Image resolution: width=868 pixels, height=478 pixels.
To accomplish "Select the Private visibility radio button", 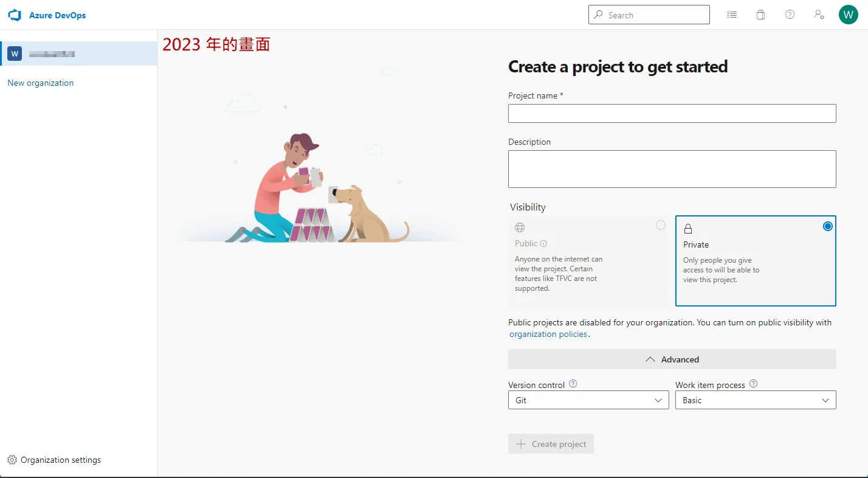I will pyautogui.click(x=827, y=226).
